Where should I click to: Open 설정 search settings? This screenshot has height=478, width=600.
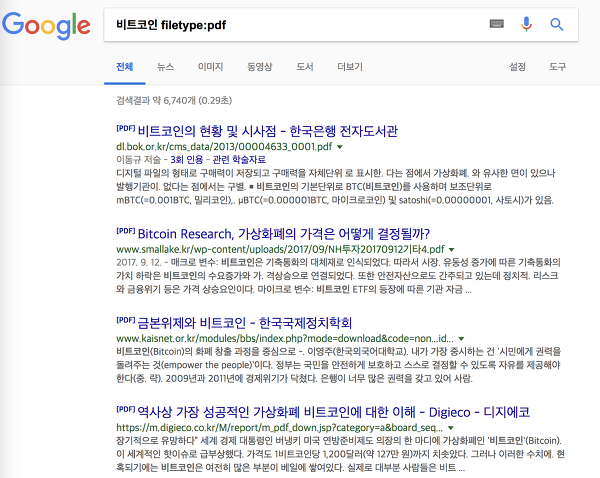pos(517,67)
